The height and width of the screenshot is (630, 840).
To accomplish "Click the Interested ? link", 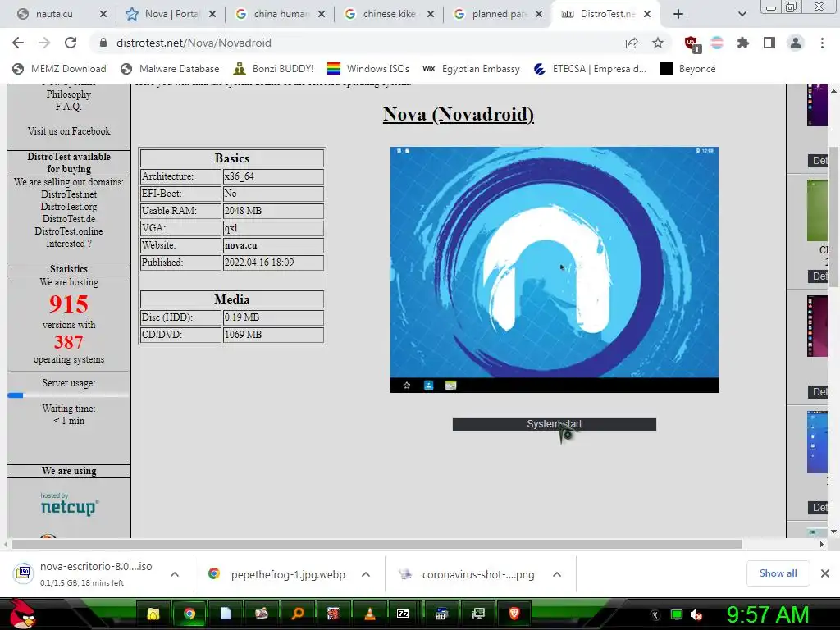I will [x=69, y=244].
